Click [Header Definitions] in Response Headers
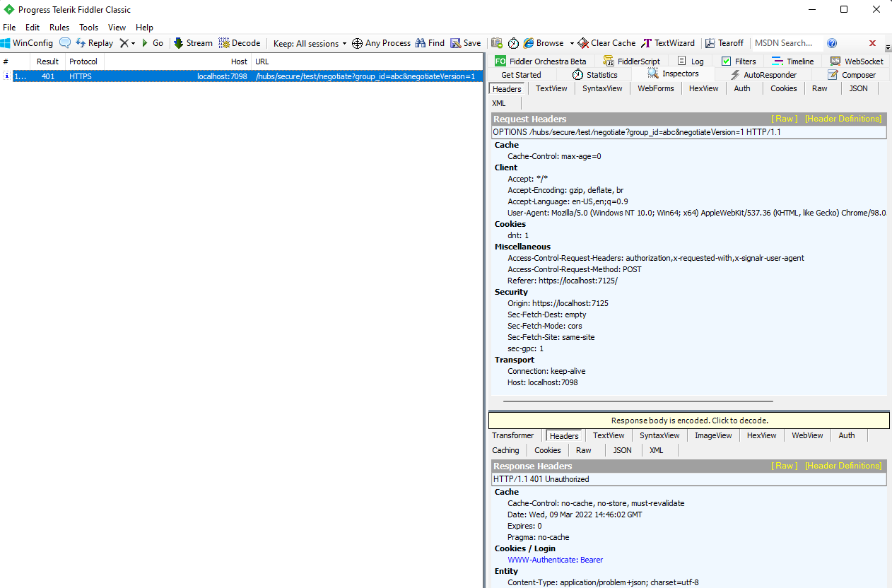 [843, 466]
